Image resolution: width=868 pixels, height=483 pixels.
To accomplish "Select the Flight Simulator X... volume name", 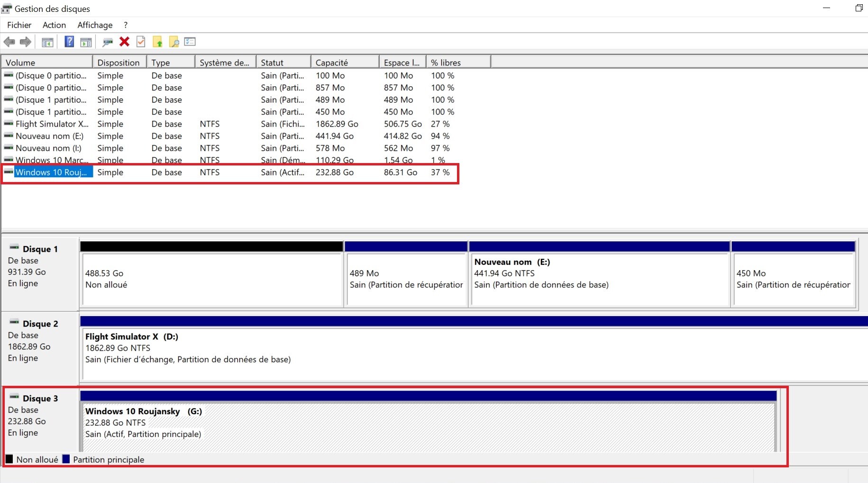I will click(x=52, y=124).
